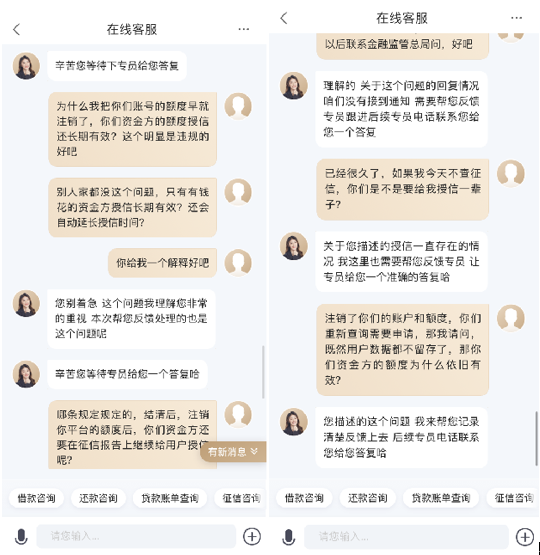Viewport: 540px width, 555px height.
Task: Jump to new messages via 有新消息 button
Action: (233, 452)
